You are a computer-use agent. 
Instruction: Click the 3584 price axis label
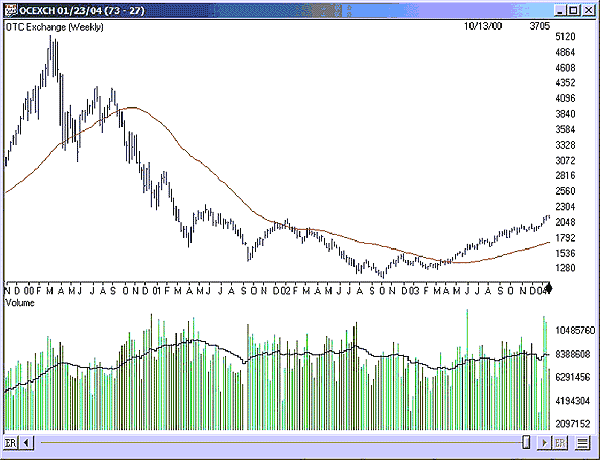click(565, 129)
